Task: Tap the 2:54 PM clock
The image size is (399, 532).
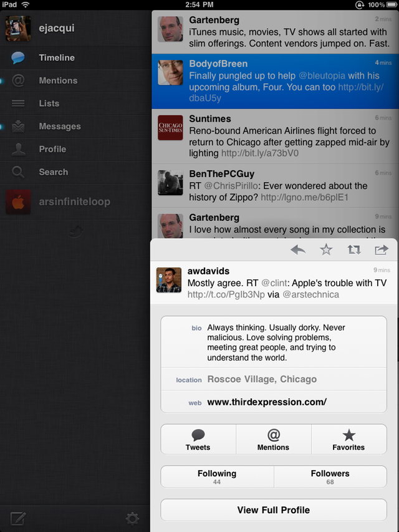Action: (199, 5)
